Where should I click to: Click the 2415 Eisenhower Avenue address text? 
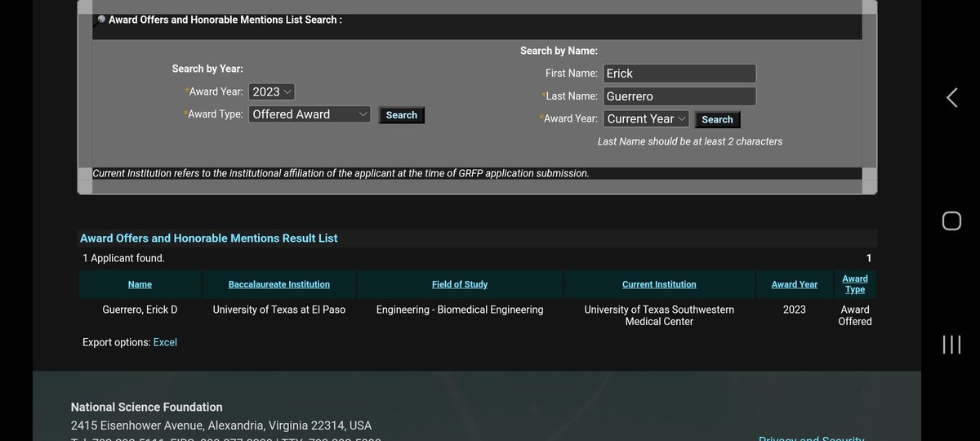[221, 425]
